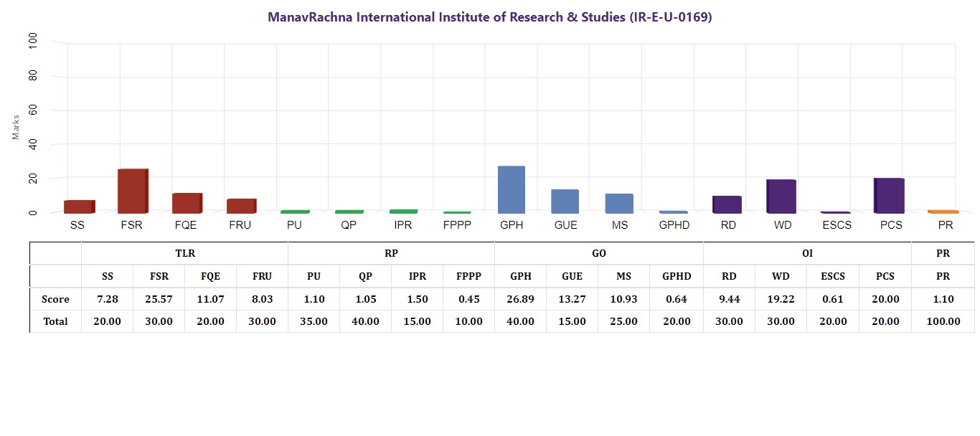
Task: Select the GPH score 26.89
Action: tap(521, 299)
